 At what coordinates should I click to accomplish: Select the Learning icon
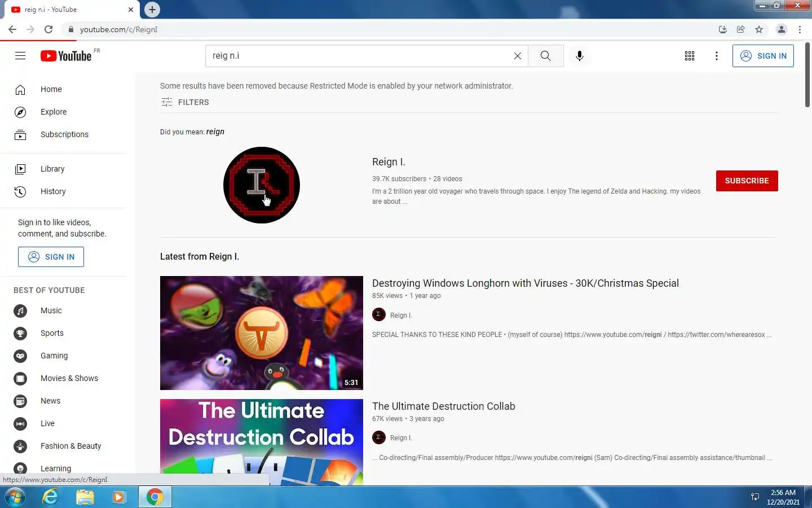(x=20, y=468)
